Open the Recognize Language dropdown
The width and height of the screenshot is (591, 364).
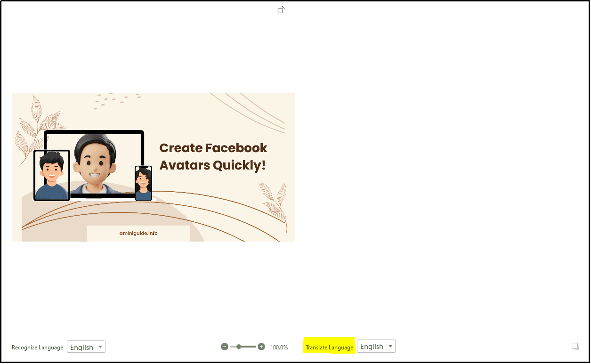(x=86, y=347)
